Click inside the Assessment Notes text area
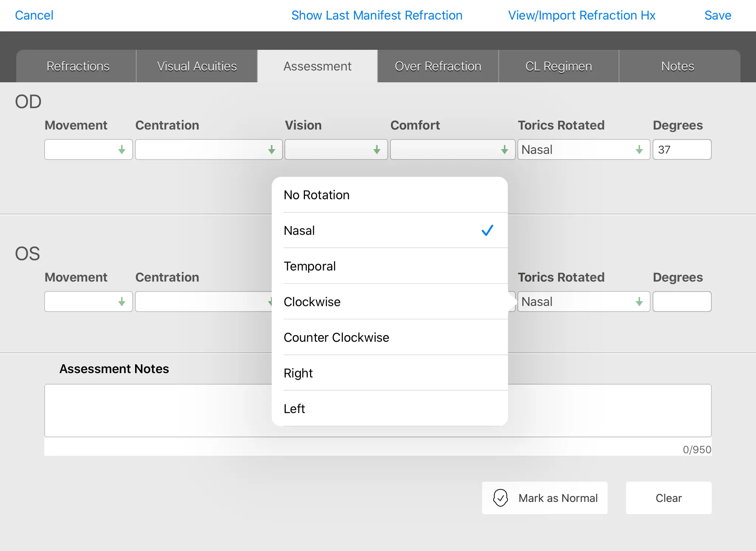The width and height of the screenshot is (756, 551). [378, 410]
